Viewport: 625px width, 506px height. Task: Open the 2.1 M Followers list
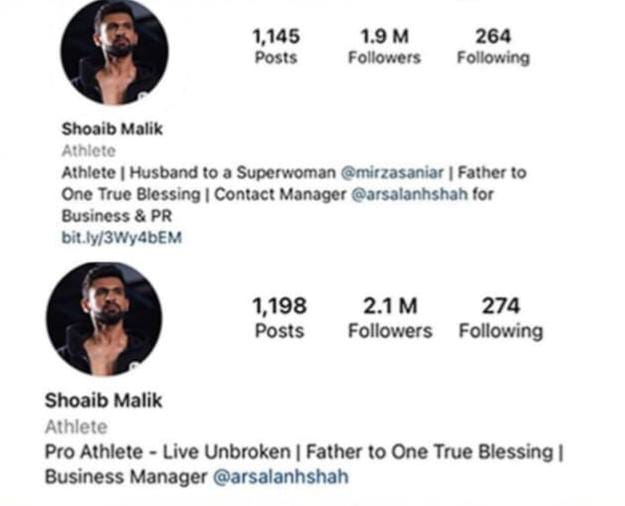[x=389, y=316]
